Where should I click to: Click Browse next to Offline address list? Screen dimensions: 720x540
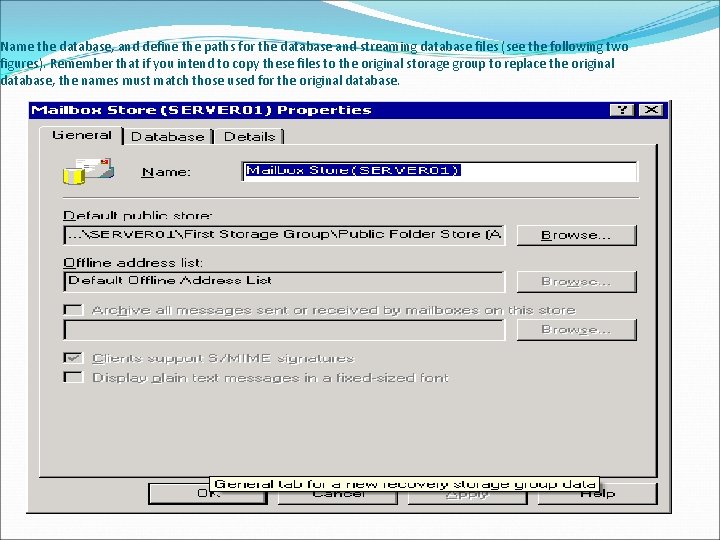point(577,281)
